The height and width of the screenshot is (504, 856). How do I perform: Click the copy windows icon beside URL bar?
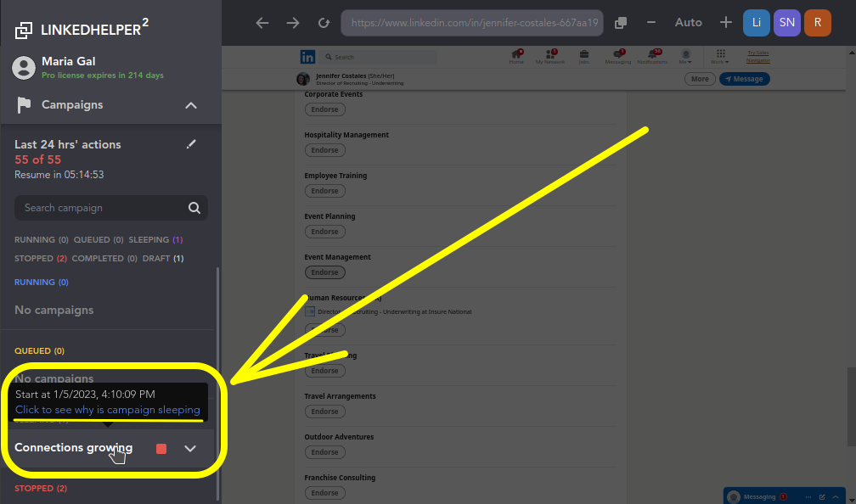621,23
